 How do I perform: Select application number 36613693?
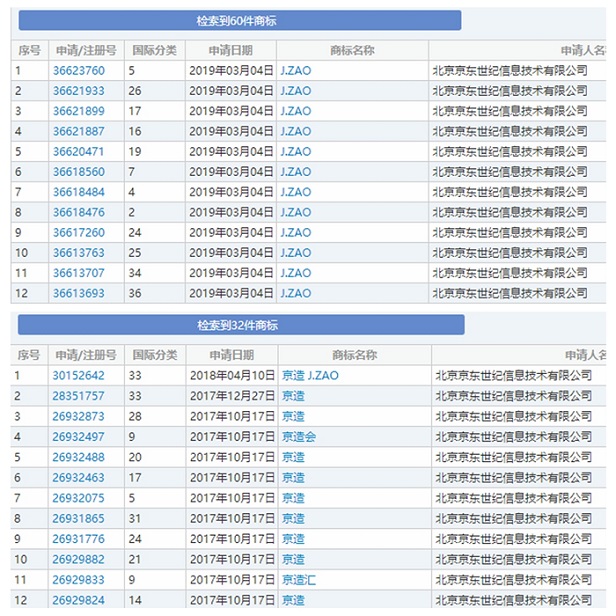(x=78, y=293)
